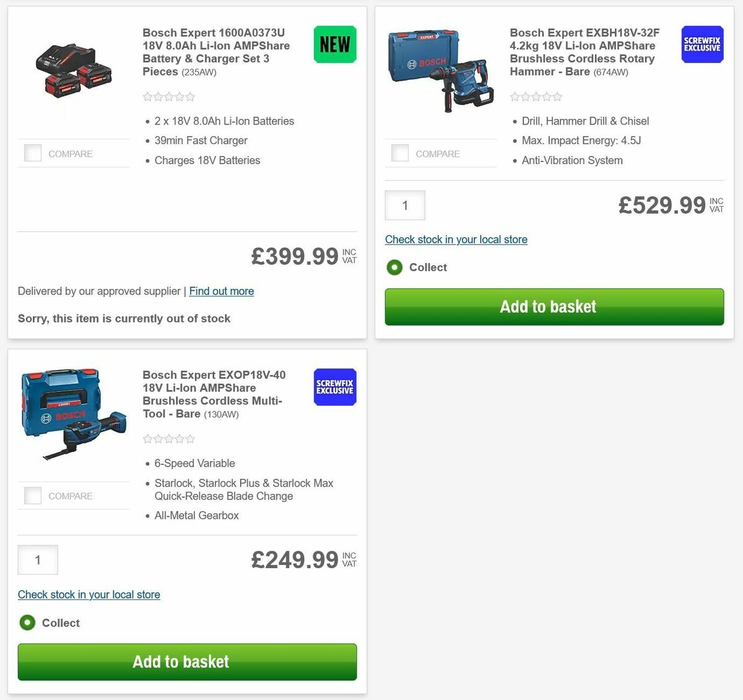This screenshot has height=700, width=743.
Task: Click the Screwfix Exclusive badge on multi-tool
Action: coord(334,387)
